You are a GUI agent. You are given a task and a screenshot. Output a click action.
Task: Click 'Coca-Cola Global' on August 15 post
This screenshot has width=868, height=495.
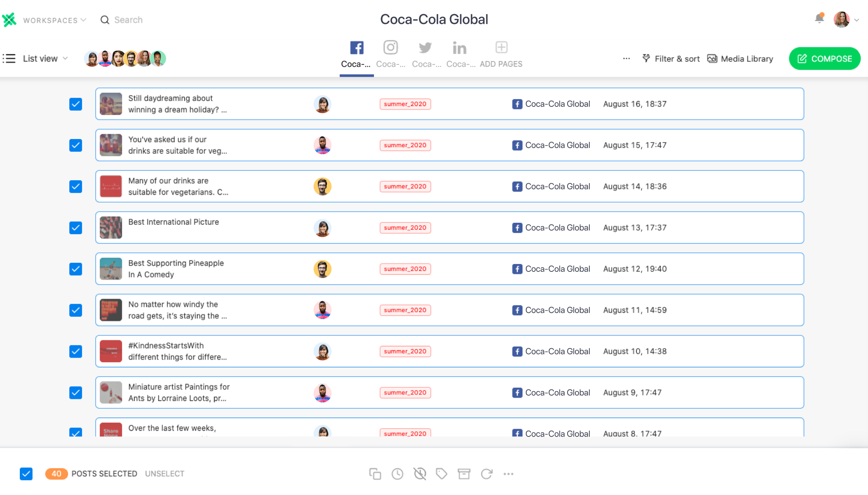coord(558,145)
